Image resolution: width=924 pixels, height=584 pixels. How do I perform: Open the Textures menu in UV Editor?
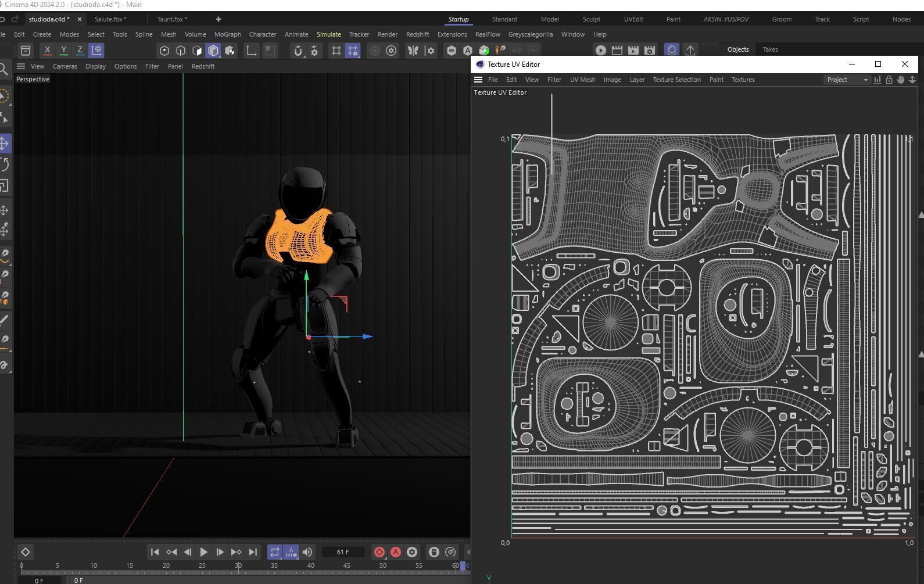[743, 80]
